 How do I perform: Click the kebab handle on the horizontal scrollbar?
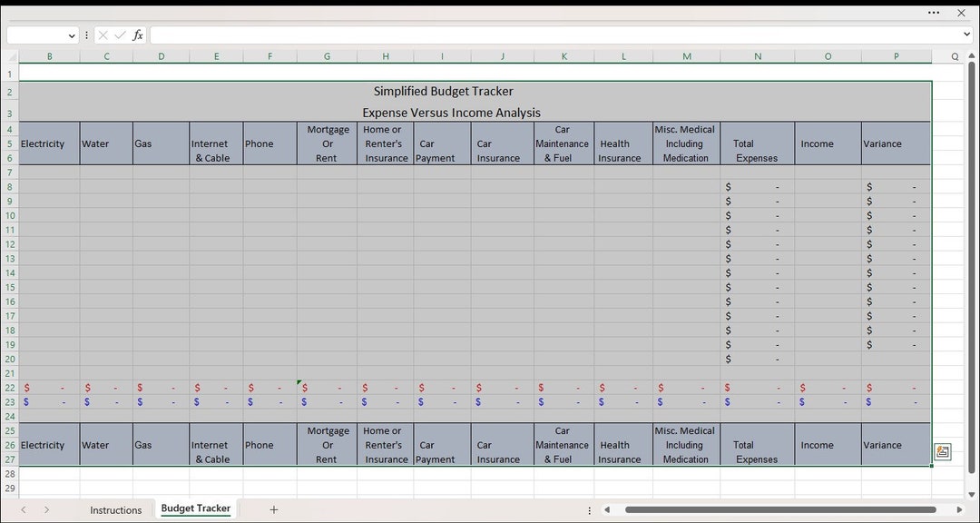(589, 509)
